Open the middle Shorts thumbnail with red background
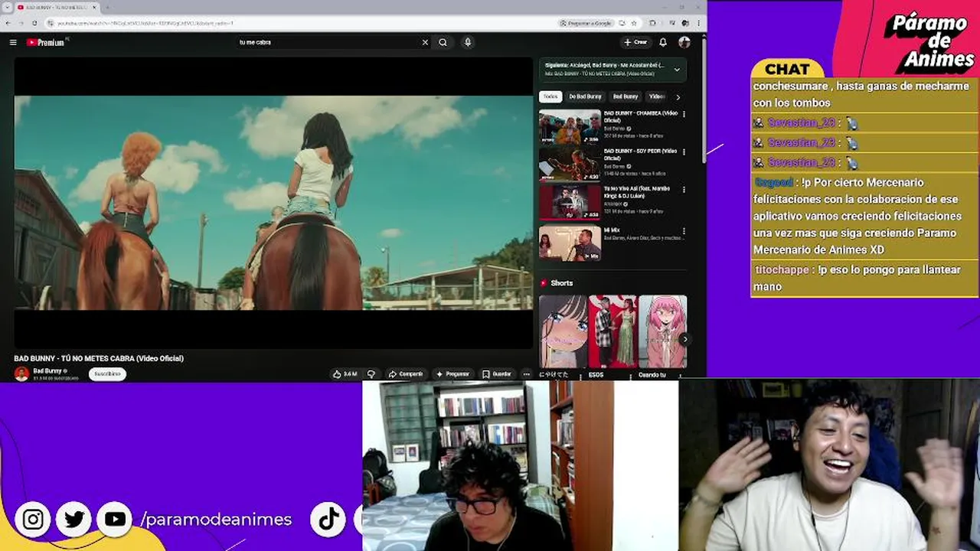 click(x=612, y=332)
